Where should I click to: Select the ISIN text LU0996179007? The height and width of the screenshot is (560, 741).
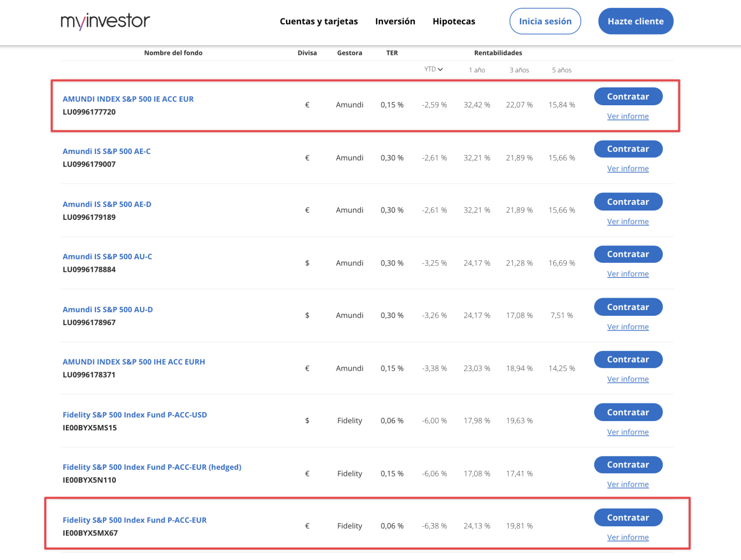pos(89,164)
